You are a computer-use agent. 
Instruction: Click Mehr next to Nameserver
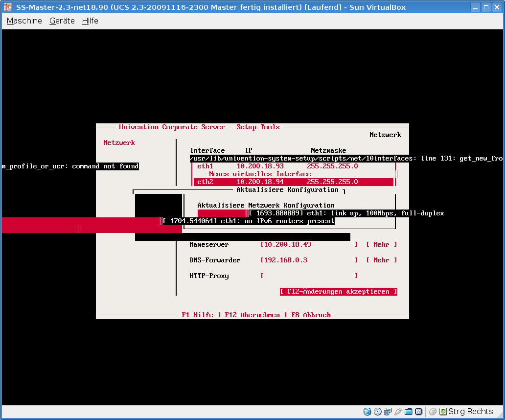click(381, 244)
